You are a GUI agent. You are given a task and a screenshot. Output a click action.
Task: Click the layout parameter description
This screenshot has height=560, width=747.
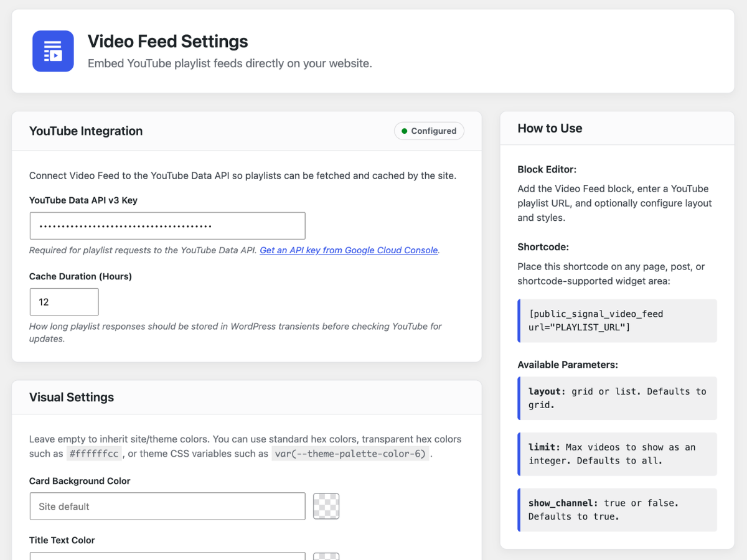coord(618,398)
